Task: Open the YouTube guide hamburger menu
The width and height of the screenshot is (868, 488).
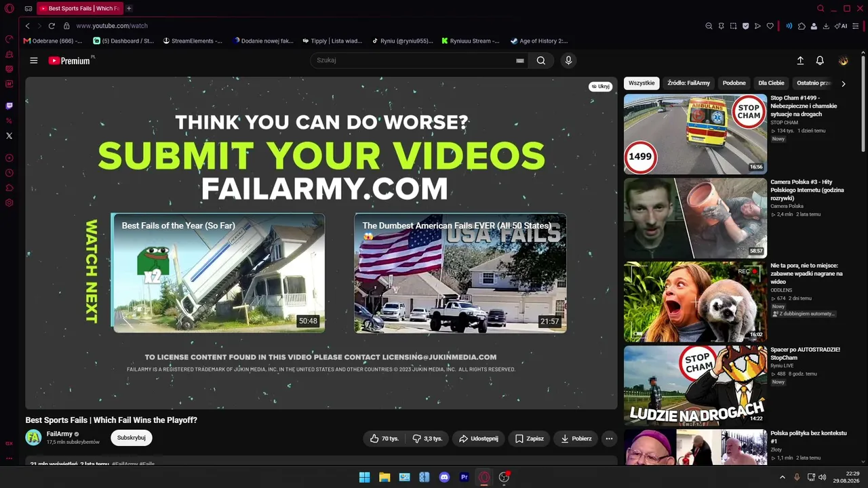Action: click(x=34, y=60)
